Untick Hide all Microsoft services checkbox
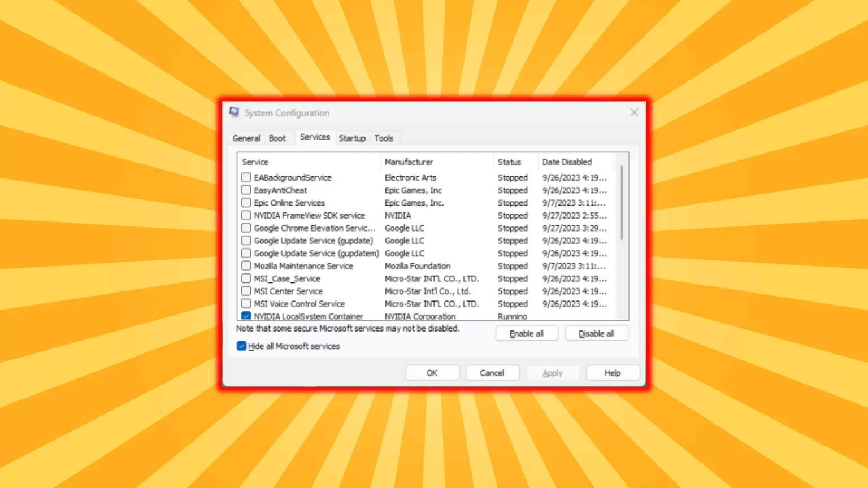The image size is (868, 488). [241, 346]
